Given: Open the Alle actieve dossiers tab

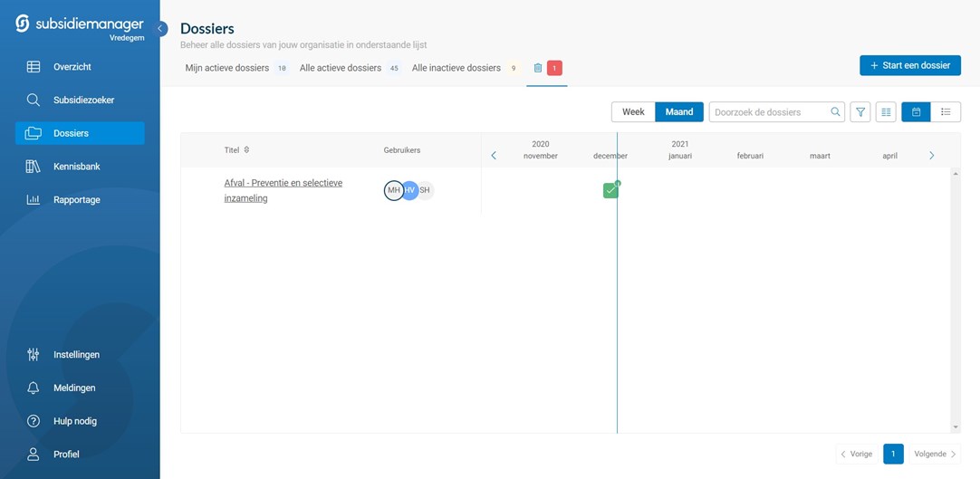Looking at the screenshot, I should coord(341,68).
